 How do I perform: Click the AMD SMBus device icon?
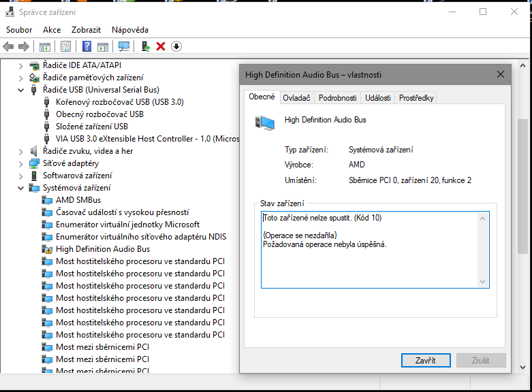pos(47,200)
